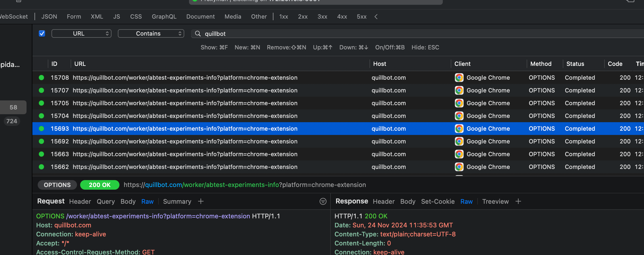Filter requests by CSS type
Viewport: 644px width, 255px height.
pyautogui.click(x=136, y=16)
